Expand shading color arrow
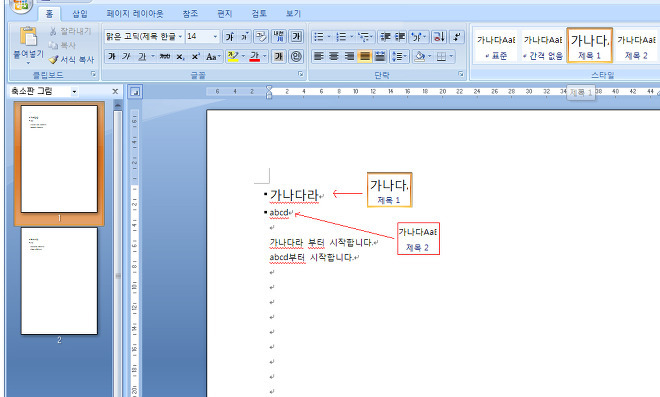Viewport: 660px width, 397px height. tap(429, 56)
